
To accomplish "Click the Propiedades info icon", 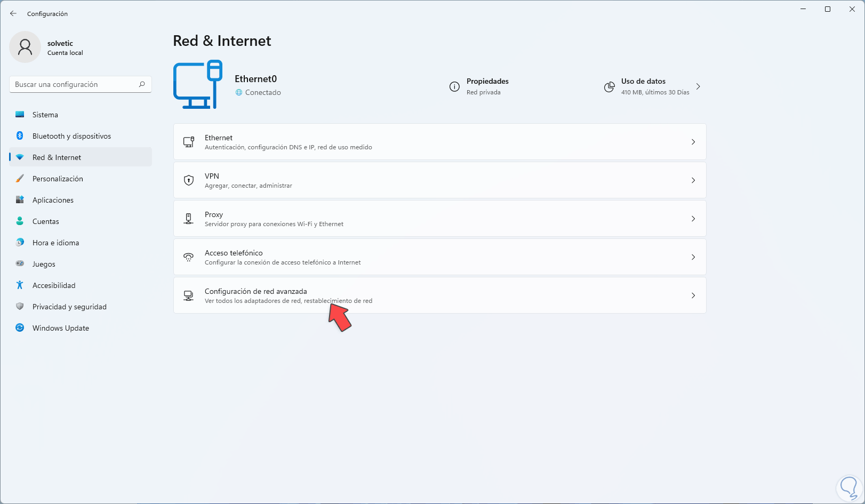I will (454, 87).
